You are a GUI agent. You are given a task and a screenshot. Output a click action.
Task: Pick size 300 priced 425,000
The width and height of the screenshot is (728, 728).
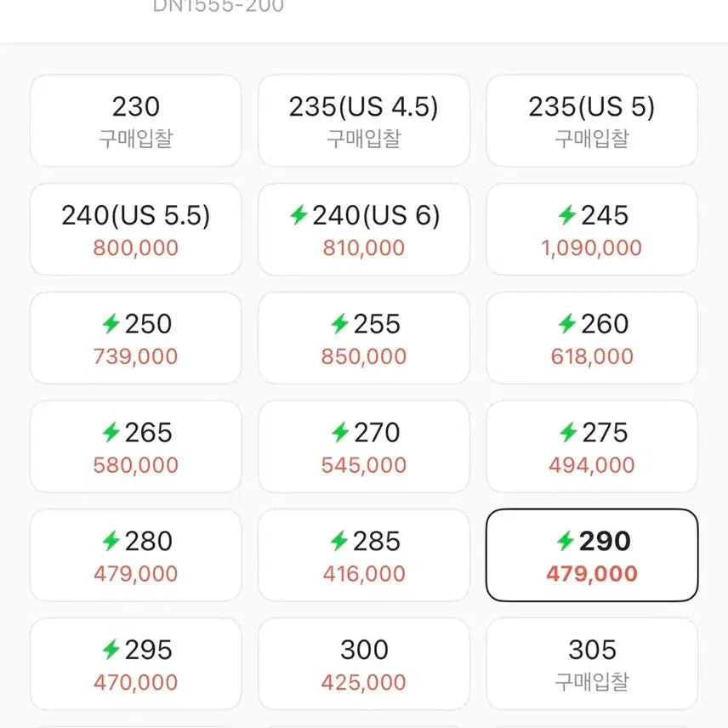pos(363,664)
